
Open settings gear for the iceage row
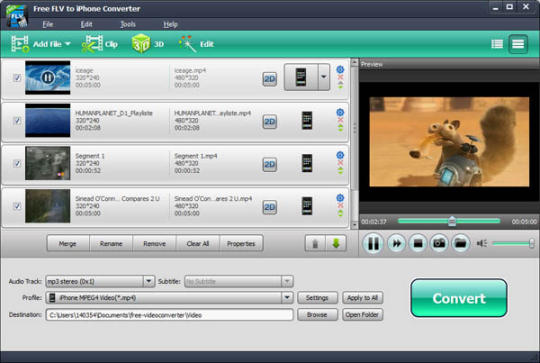(x=340, y=69)
